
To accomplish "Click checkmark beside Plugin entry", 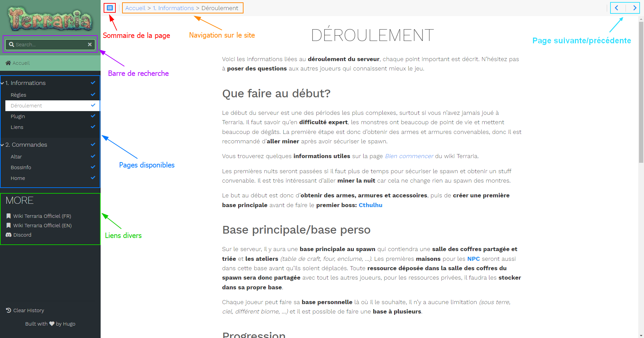I will [93, 116].
